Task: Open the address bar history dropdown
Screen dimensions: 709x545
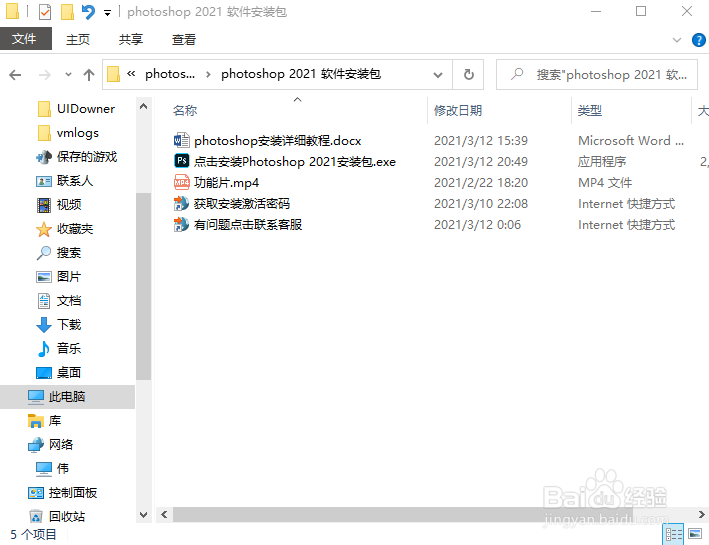Action: (x=438, y=75)
